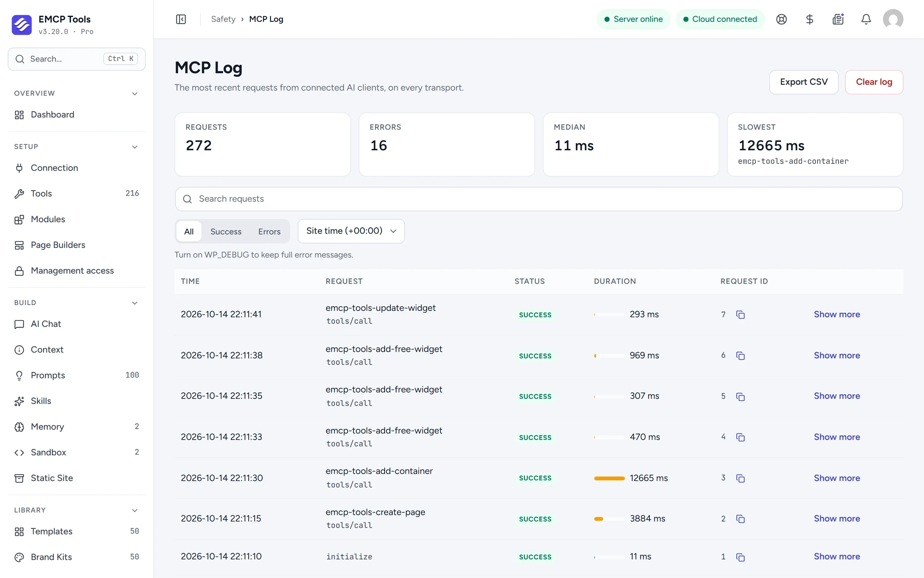Viewport: 924px width, 578px height.
Task: Go to Connection in the sidebar
Action: pos(77,168)
